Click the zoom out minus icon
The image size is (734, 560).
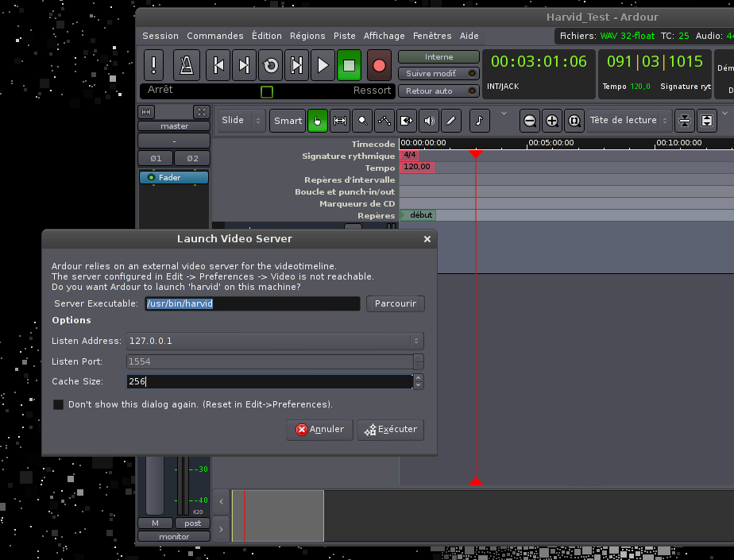[x=530, y=121]
